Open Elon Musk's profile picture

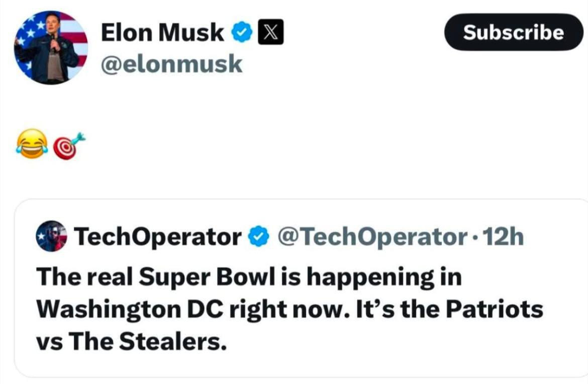point(51,47)
